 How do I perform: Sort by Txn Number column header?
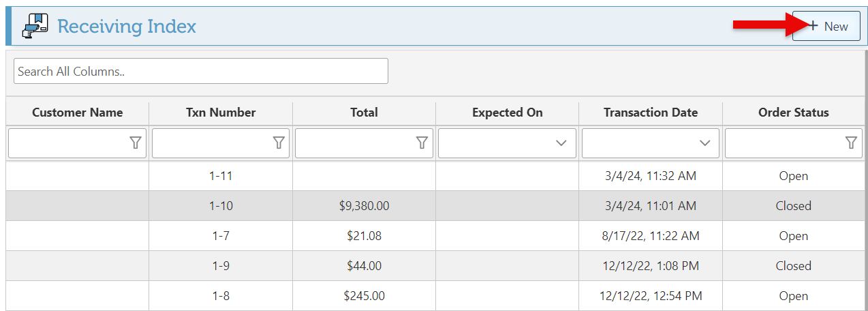coord(221,113)
